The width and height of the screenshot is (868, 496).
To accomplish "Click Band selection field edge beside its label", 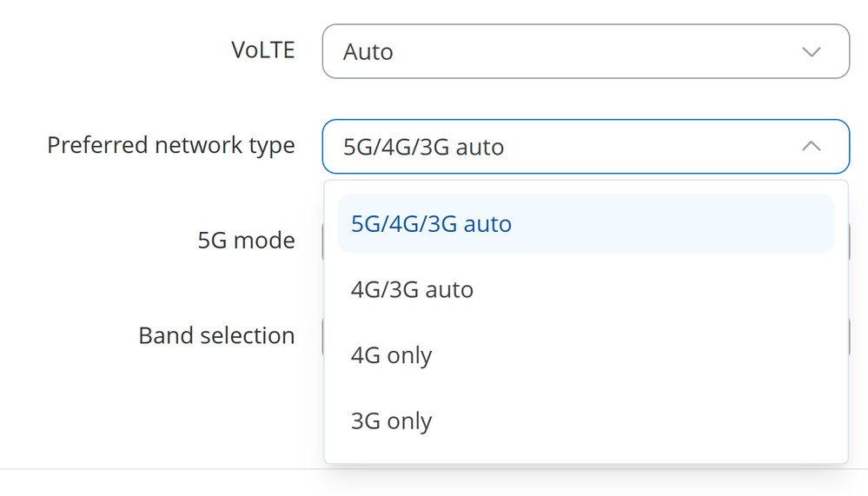I will [x=322, y=336].
